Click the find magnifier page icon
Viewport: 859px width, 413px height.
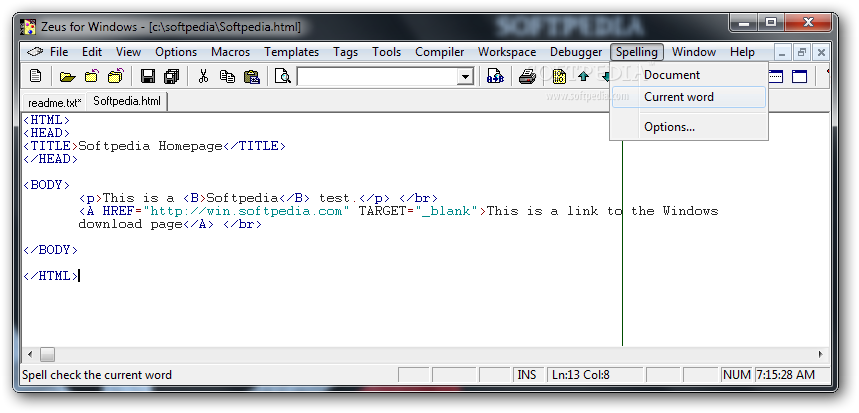coord(283,76)
